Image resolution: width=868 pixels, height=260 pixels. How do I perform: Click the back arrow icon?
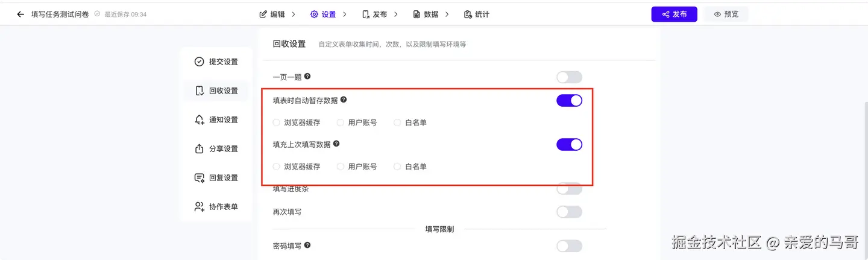tap(20, 14)
